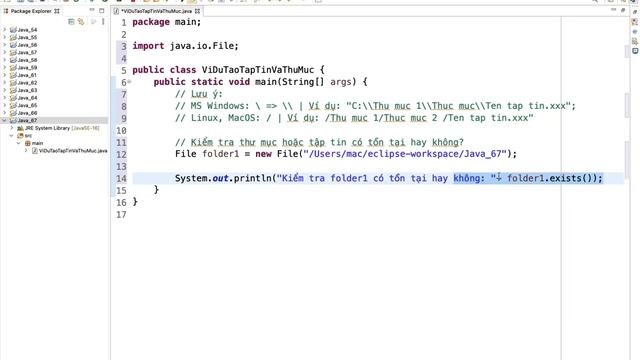Select Java_61 project label
640x360 pixels.
pos(27,75)
